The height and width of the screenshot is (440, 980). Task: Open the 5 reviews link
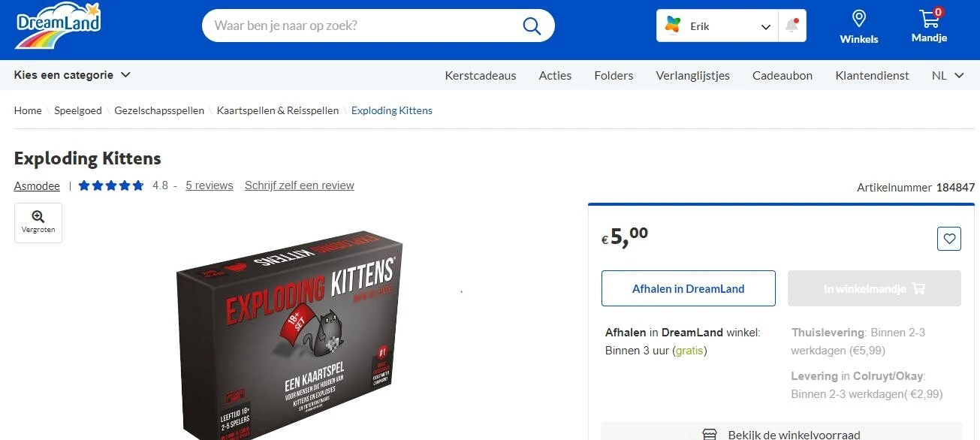coord(210,185)
